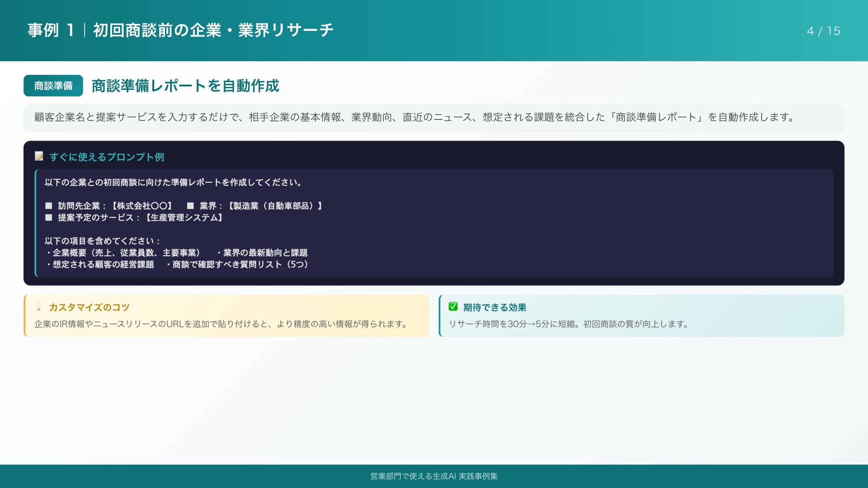Click the bullet 企業概要(売上、従業員数、主要事業)
The height and width of the screenshot is (488, 868).
pos(124,253)
